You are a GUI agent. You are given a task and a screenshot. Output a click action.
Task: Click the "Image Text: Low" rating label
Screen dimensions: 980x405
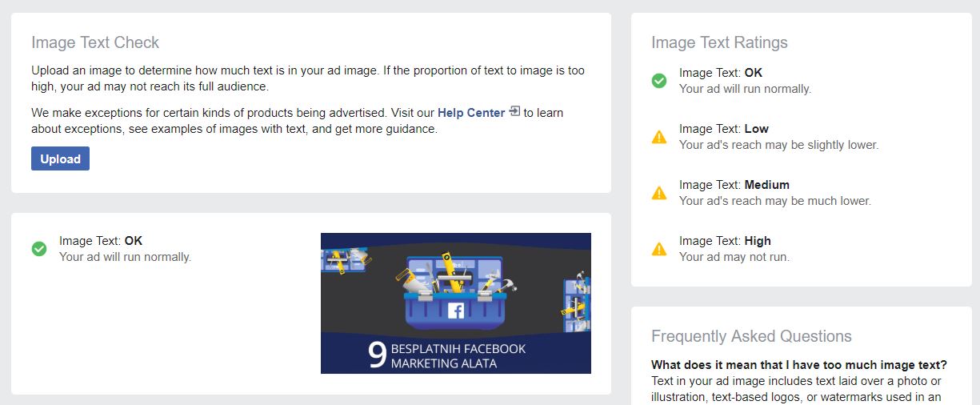click(x=723, y=129)
